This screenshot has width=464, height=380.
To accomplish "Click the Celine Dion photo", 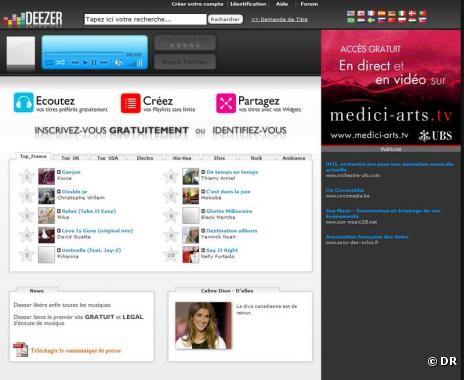I will 203,326.
